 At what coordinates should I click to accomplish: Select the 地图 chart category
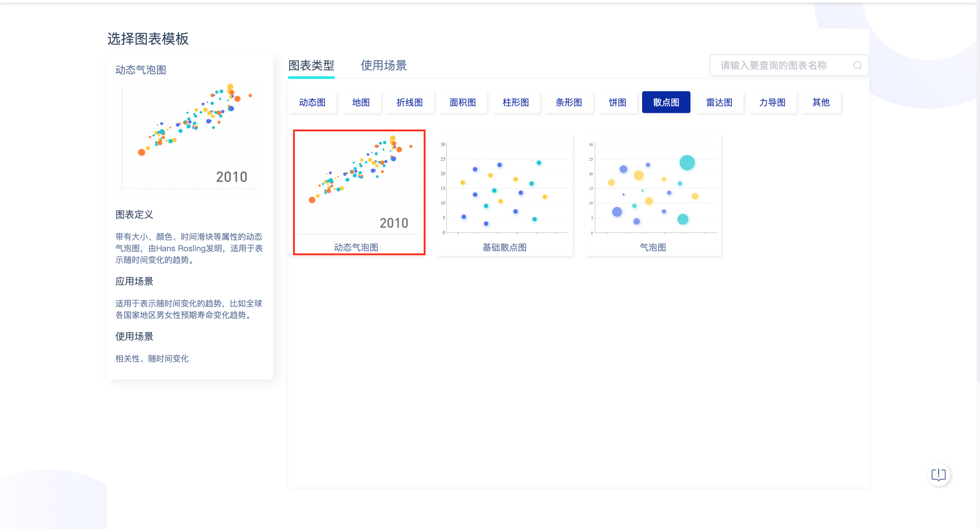click(x=361, y=102)
